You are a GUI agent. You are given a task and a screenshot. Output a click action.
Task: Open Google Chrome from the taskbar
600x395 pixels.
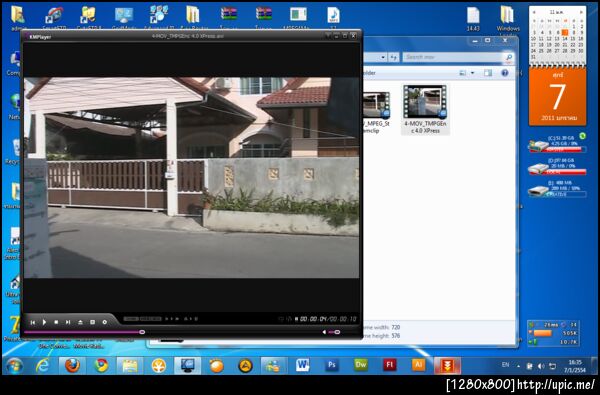pyautogui.click(x=101, y=366)
